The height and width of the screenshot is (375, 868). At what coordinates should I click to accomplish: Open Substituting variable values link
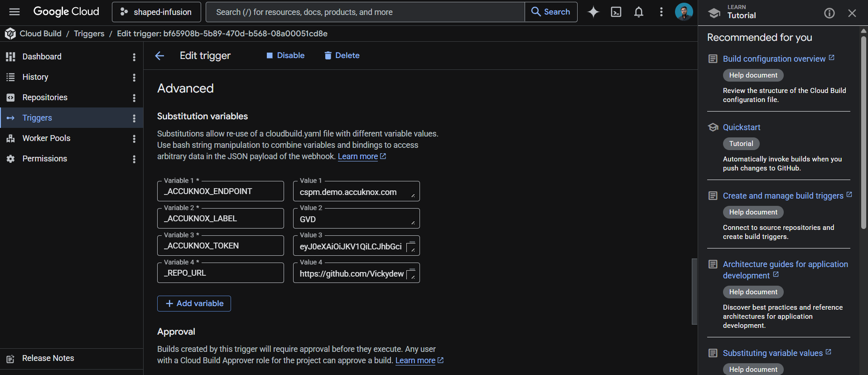pos(777,353)
